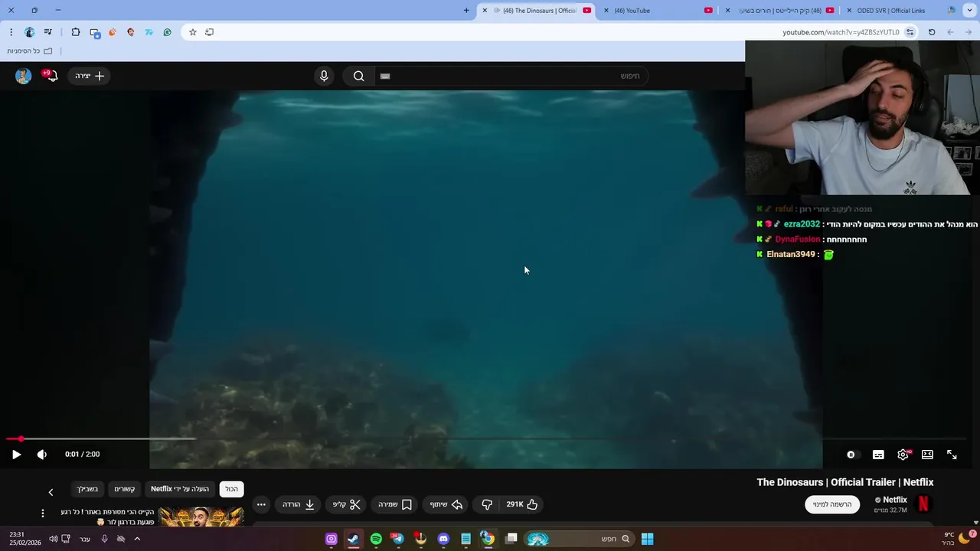Viewport: 980px width, 551px height.
Task: Share the video via the שיתוף button
Action: tap(446, 504)
